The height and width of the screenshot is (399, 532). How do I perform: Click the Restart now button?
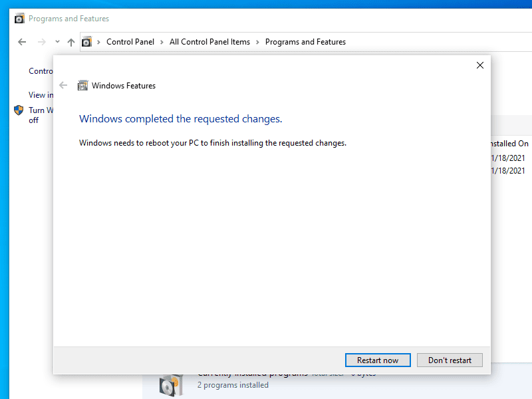[378, 360]
